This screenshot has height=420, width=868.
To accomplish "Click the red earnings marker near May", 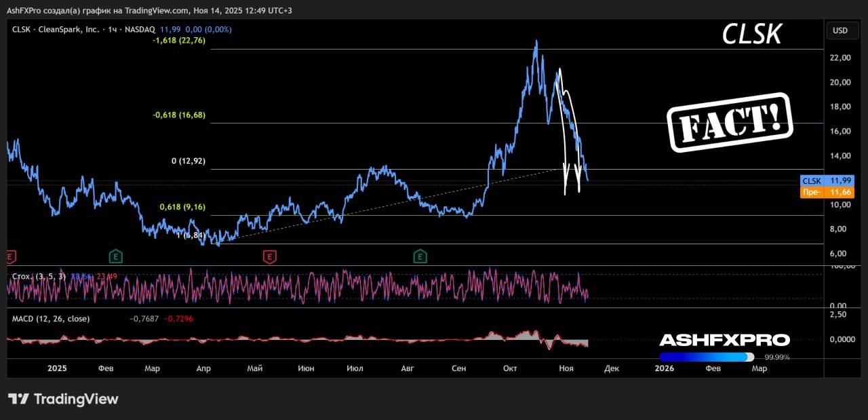I will click(270, 256).
